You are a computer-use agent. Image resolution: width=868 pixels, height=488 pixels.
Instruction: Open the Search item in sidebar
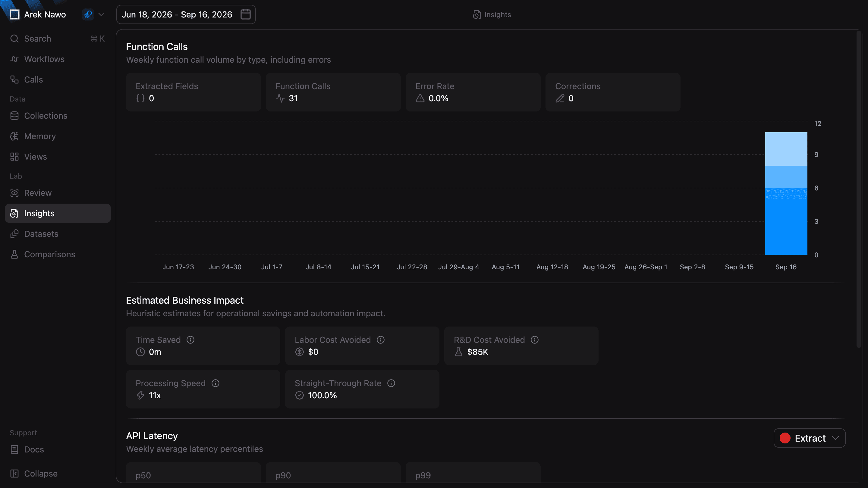click(58, 39)
